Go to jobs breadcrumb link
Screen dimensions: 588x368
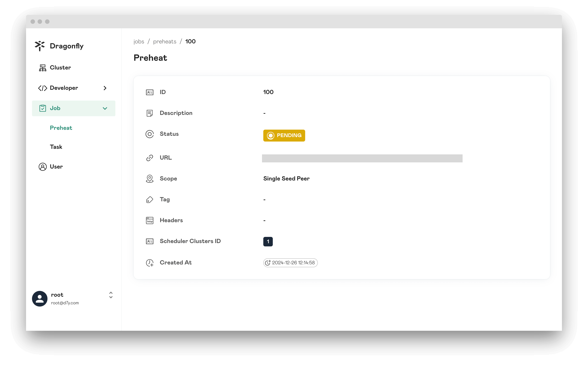(x=139, y=41)
